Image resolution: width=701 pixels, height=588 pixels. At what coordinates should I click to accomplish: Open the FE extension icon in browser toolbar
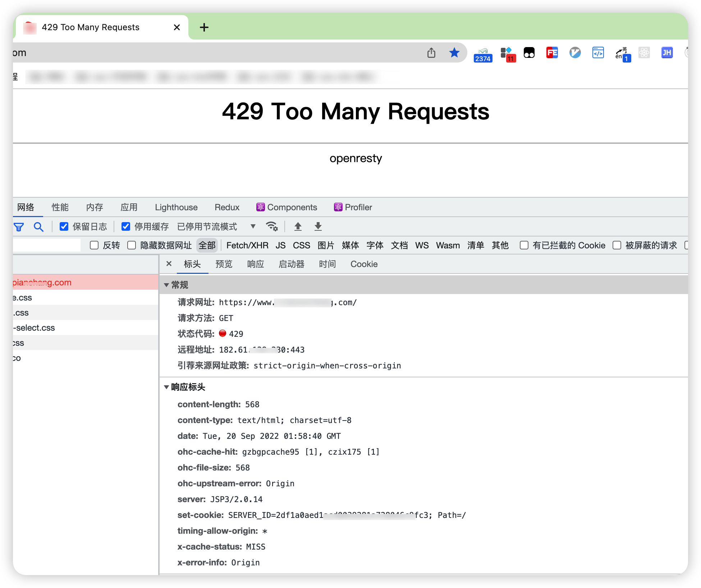552,53
